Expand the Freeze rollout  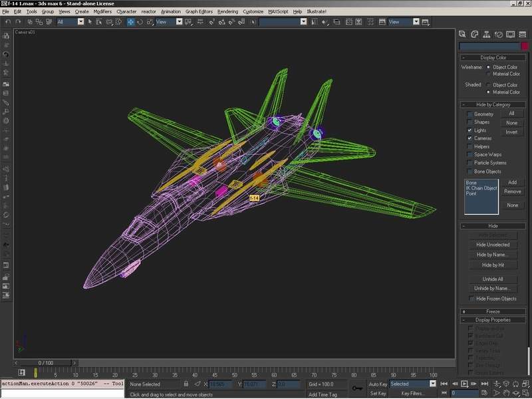493,311
